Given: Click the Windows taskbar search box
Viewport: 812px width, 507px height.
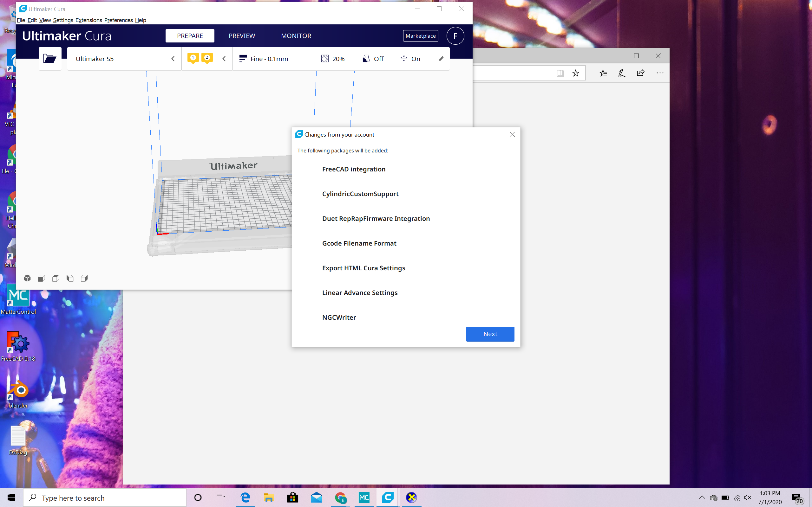Looking at the screenshot, I should (105, 497).
